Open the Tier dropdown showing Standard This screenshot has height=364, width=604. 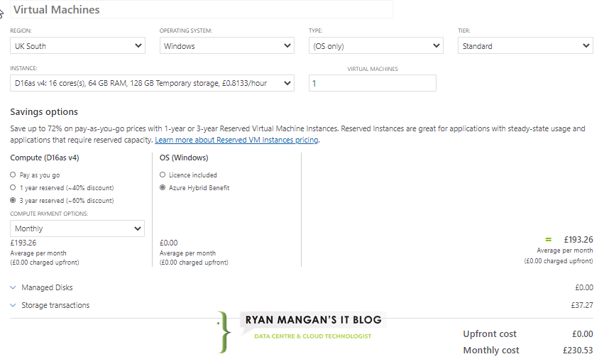(525, 46)
